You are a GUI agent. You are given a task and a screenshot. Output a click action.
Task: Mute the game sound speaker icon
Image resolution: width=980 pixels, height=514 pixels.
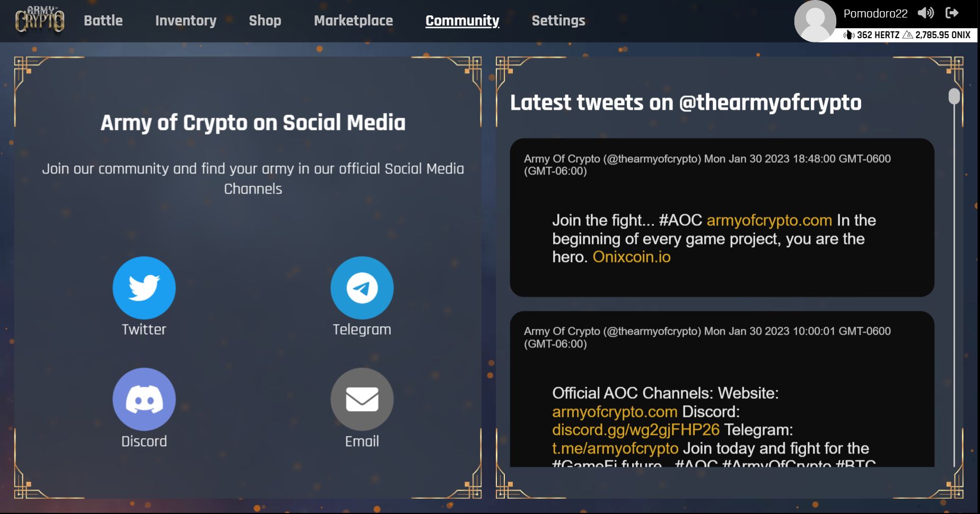[x=925, y=13]
